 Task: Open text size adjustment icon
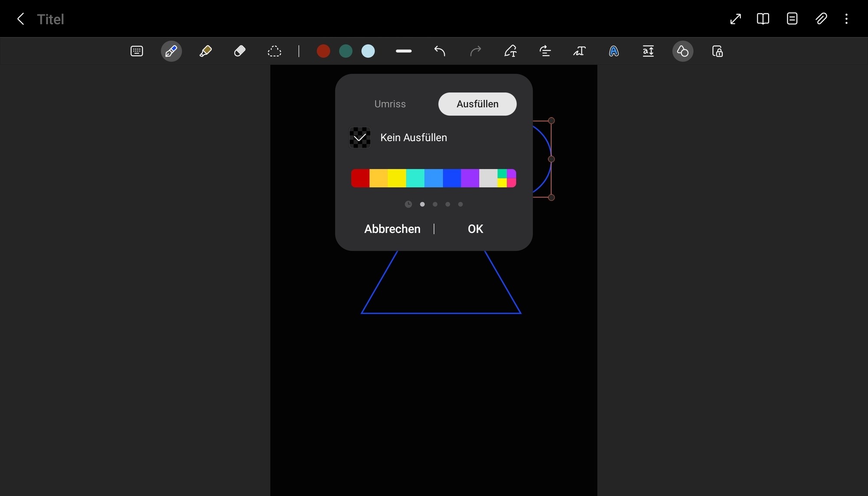coord(648,51)
